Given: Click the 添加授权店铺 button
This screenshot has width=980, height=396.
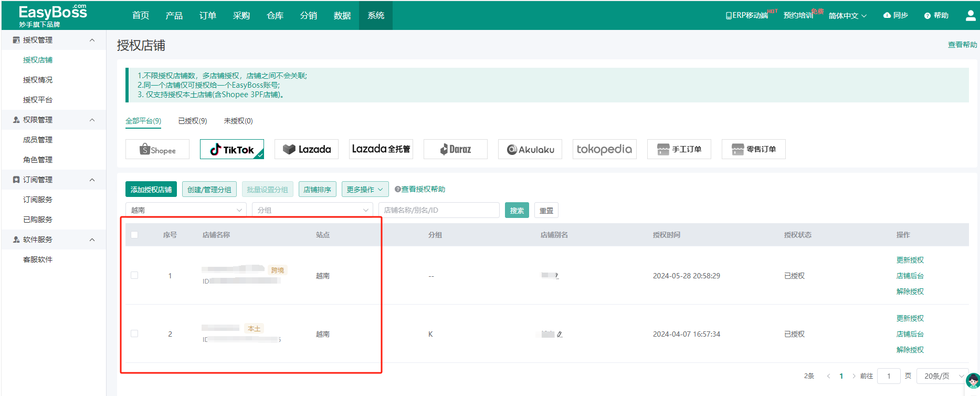Looking at the screenshot, I should 151,189.
